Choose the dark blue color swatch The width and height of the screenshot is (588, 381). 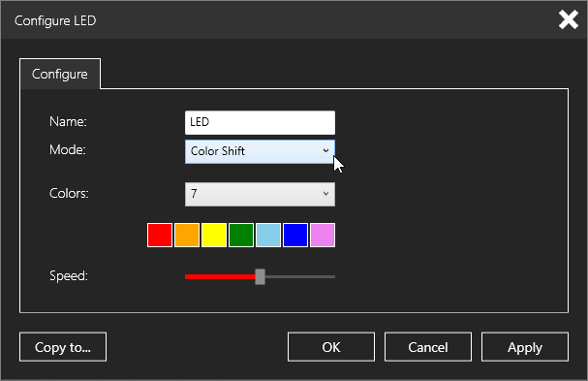[x=295, y=235]
